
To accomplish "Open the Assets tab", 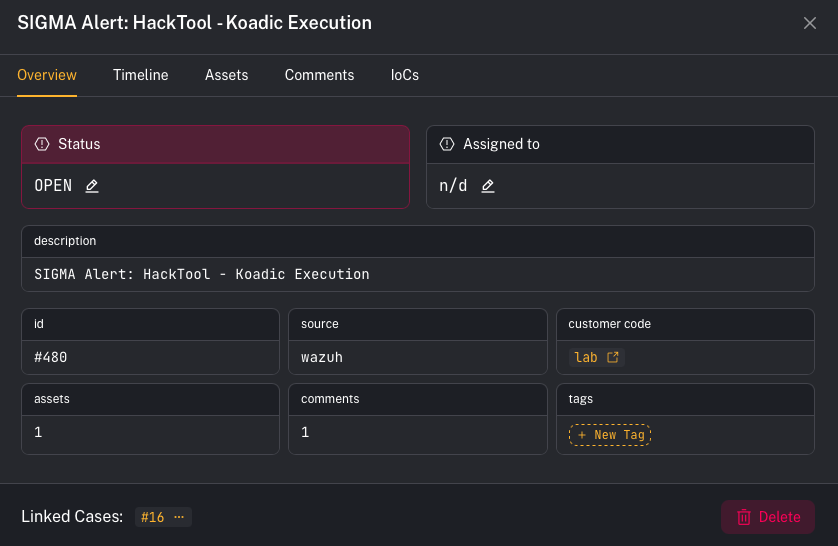I will click(226, 75).
